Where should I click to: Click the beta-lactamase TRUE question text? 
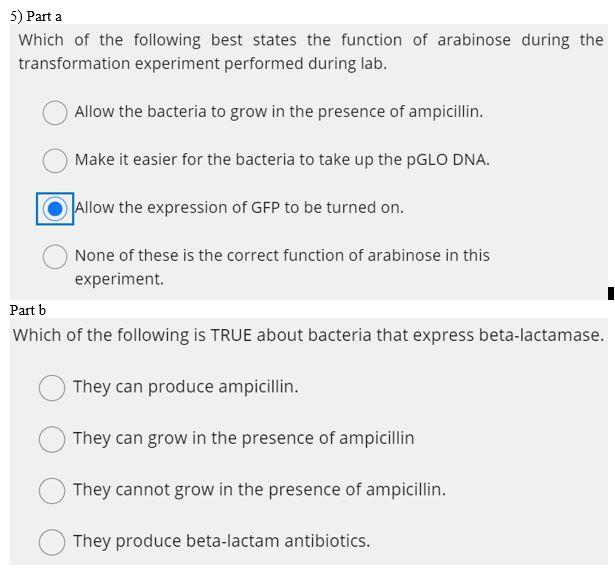click(308, 335)
